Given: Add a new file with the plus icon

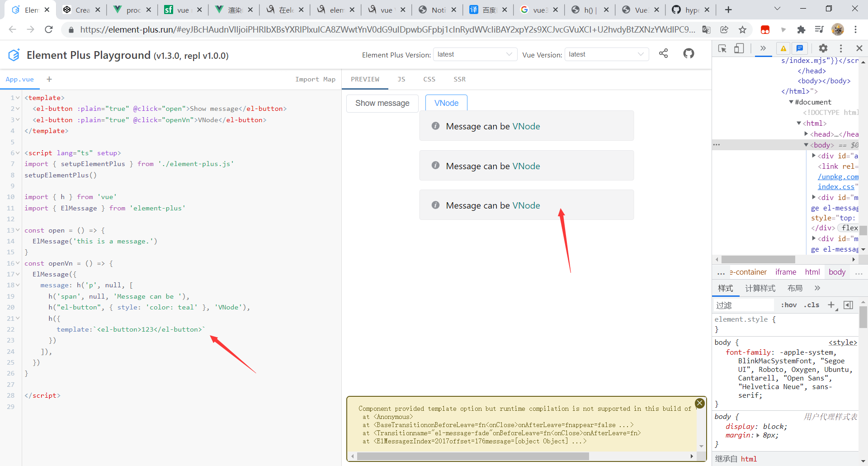Looking at the screenshot, I should pos(49,79).
